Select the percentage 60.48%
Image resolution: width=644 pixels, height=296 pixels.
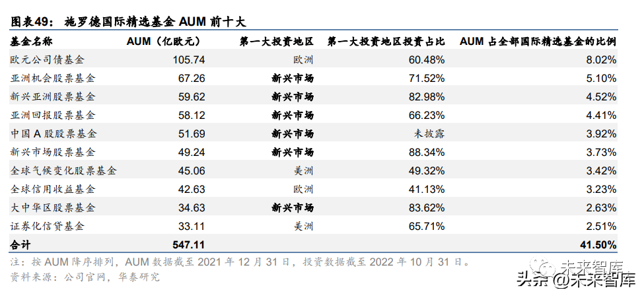click(x=427, y=60)
